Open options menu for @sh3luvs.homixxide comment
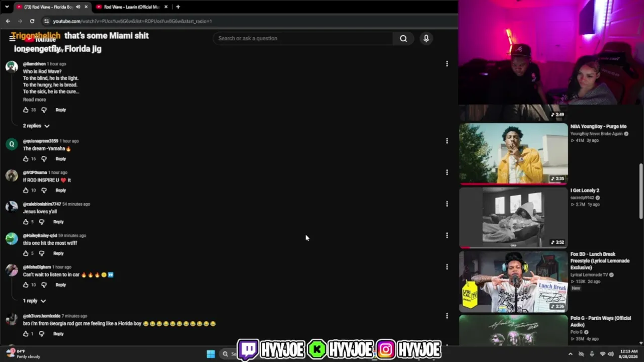This screenshot has height=362, width=644. [x=447, y=316]
